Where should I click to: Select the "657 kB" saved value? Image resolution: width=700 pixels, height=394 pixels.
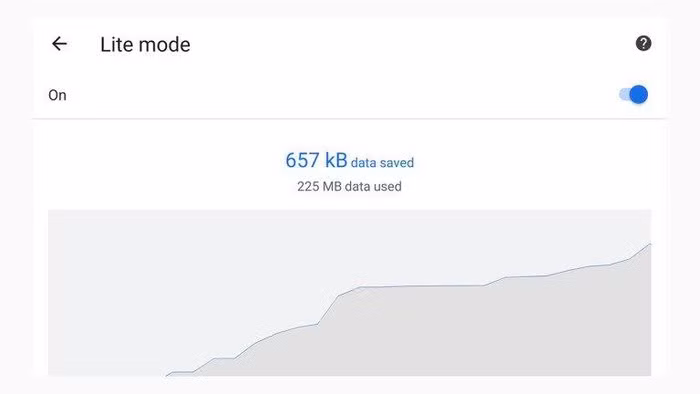(x=316, y=160)
